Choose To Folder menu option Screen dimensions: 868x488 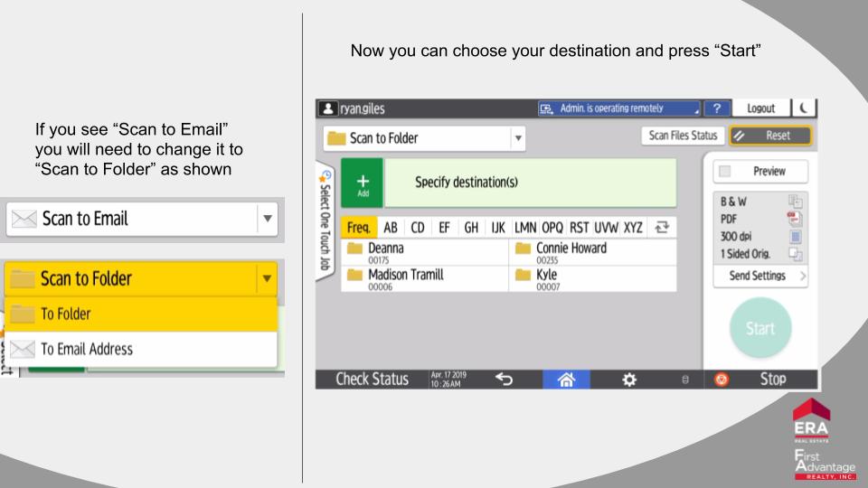[x=141, y=314]
